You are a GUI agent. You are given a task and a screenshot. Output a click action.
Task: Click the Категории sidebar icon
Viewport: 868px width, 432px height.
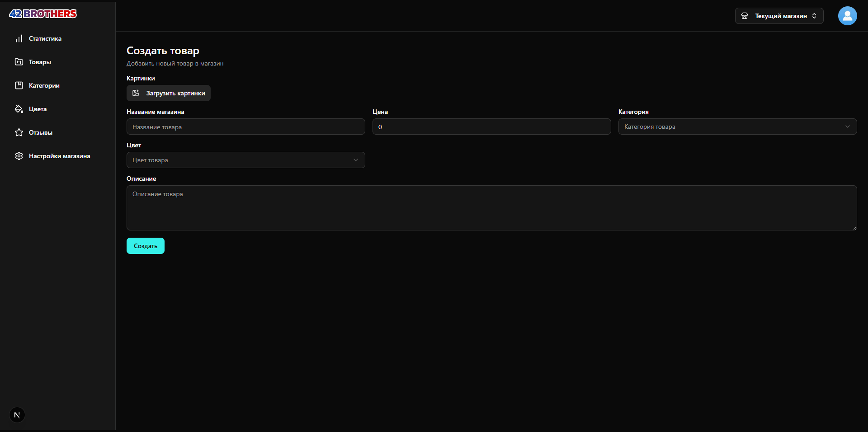coord(19,85)
